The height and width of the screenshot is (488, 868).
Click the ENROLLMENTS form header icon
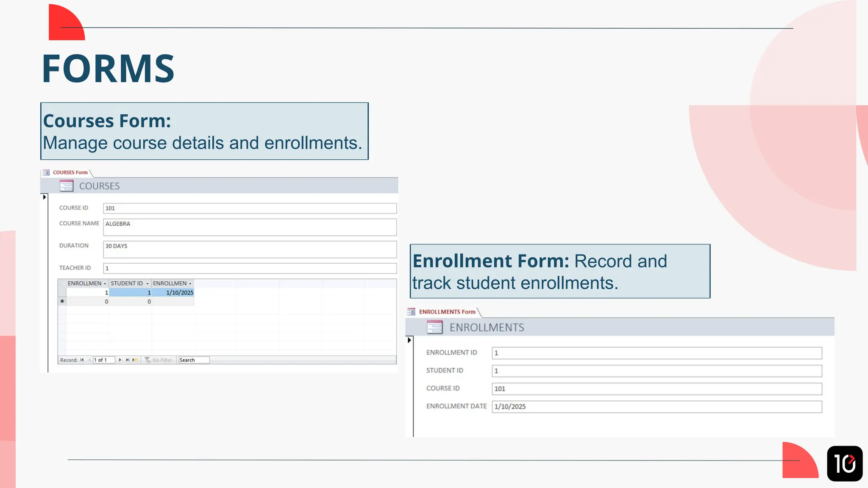click(x=435, y=327)
